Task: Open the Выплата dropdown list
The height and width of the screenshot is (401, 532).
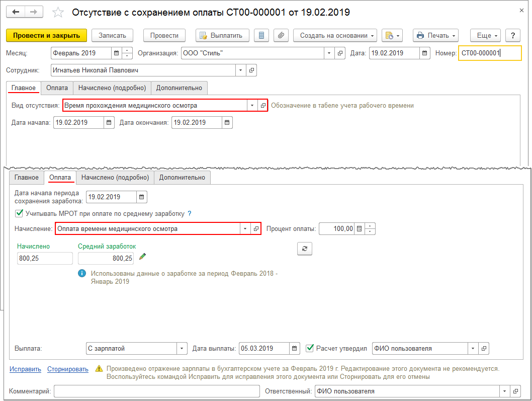Action: pyautogui.click(x=182, y=348)
